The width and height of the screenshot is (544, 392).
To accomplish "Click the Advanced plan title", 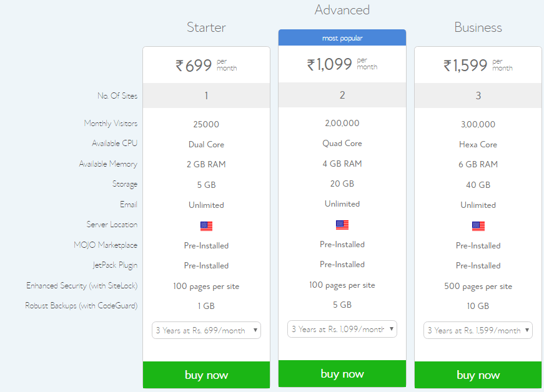I will coord(342,10).
